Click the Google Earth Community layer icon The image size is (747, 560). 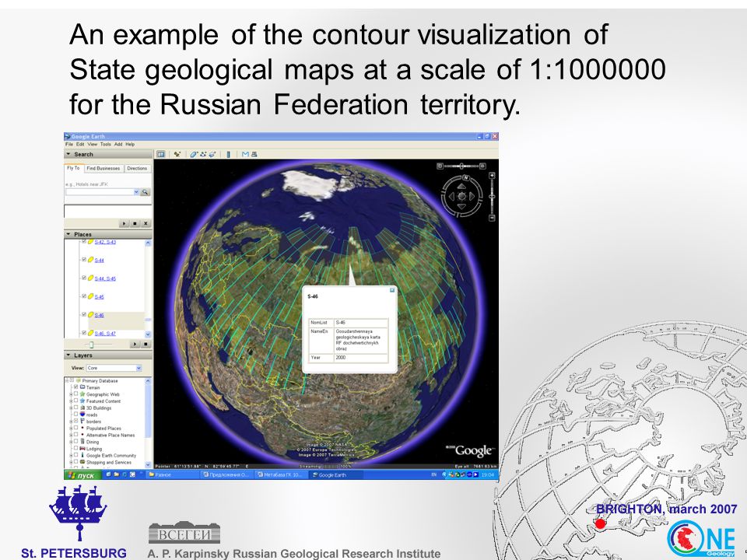82,455
